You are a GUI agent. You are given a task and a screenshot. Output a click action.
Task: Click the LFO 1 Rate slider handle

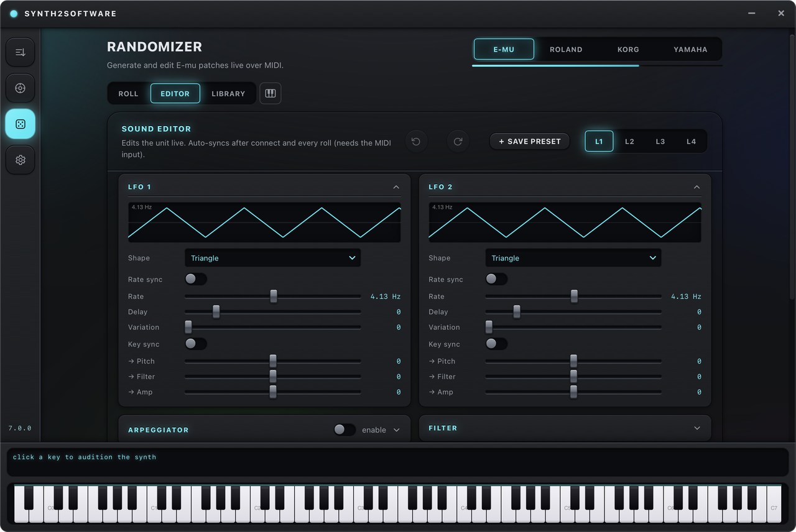coord(273,296)
